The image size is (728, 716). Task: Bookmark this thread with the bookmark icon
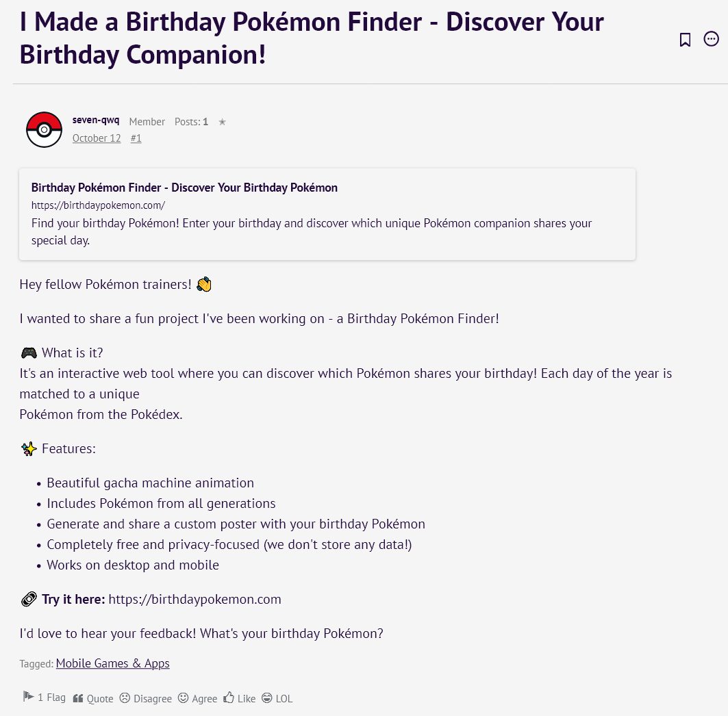pyautogui.click(x=685, y=40)
